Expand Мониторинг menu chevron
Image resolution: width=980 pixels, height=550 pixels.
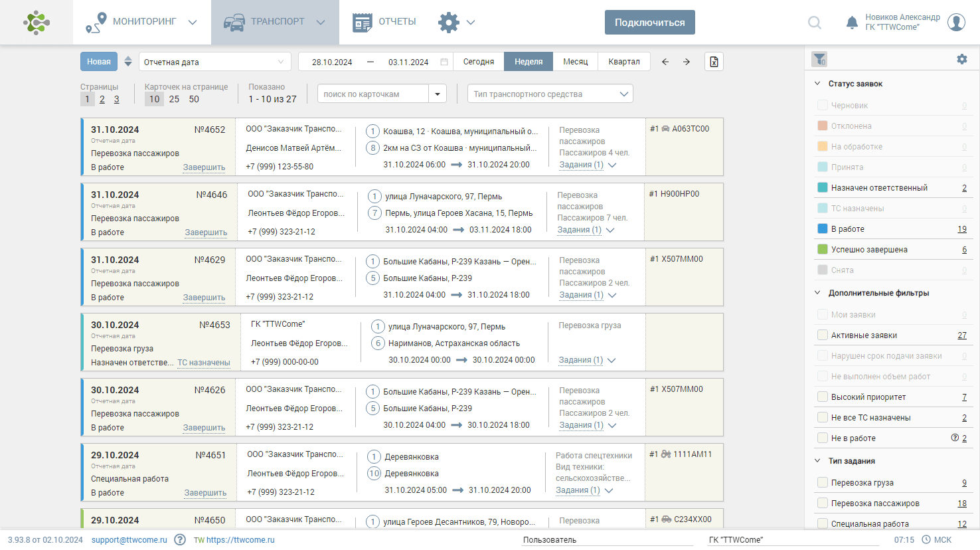tap(193, 23)
